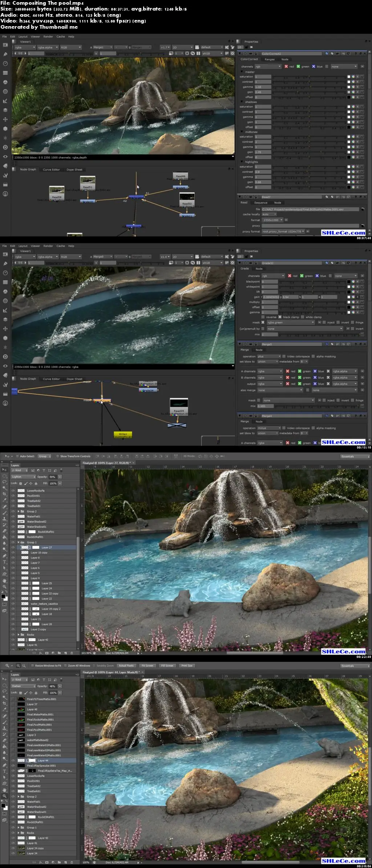372x868 pixels.
Task: Open the color wheel picker for Grade32 blackpoint
Action: click(x=353, y=282)
